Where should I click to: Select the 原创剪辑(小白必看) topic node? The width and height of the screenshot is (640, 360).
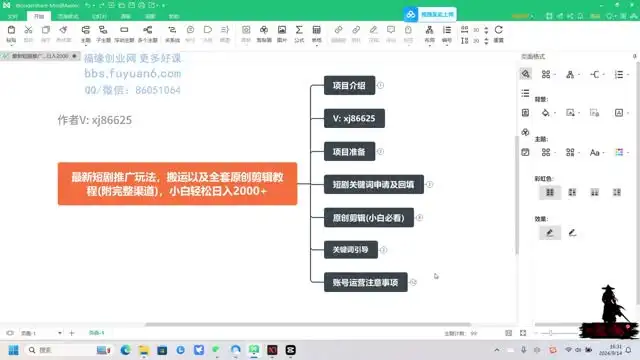click(369, 218)
